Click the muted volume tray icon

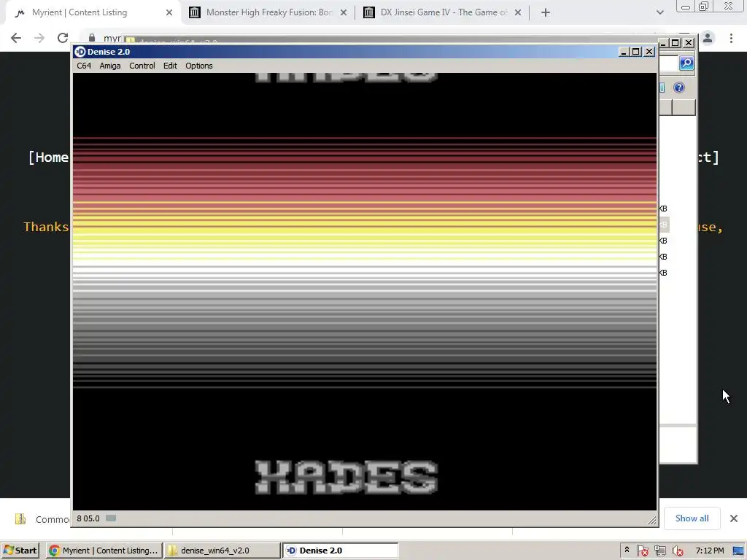(678, 551)
